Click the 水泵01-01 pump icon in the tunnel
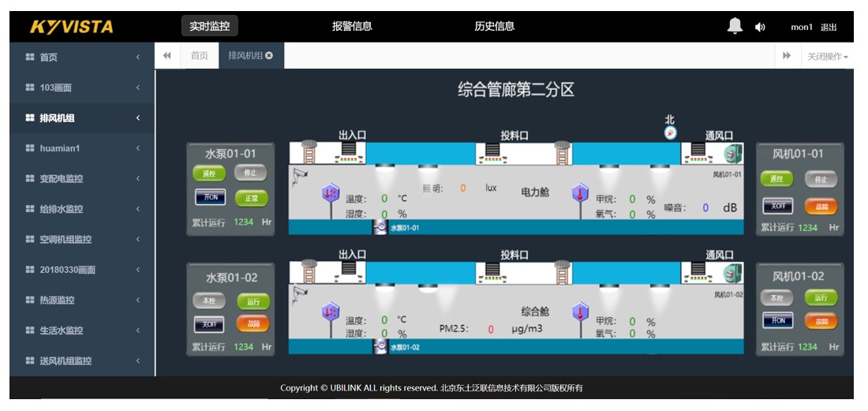The height and width of the screenshot is (411, 868). pos(380,228)
